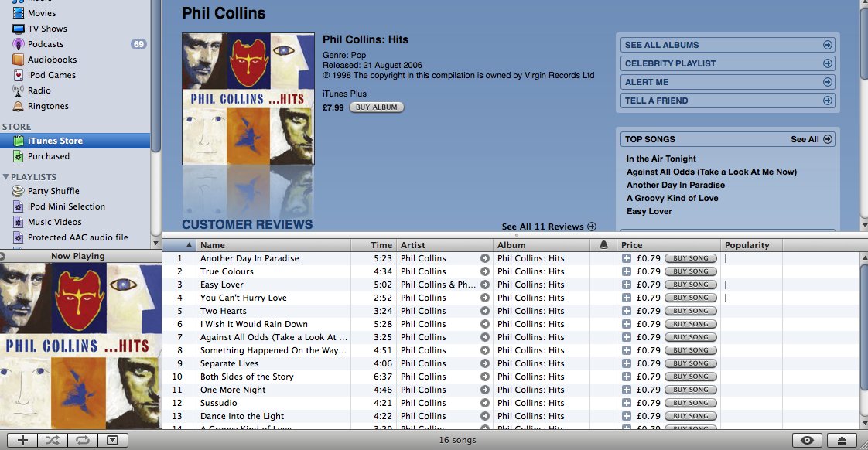The width and height of the screenshot is (868, 450).
Task: Open Audiobooks in the sidebar
Action: pos(52,60)
